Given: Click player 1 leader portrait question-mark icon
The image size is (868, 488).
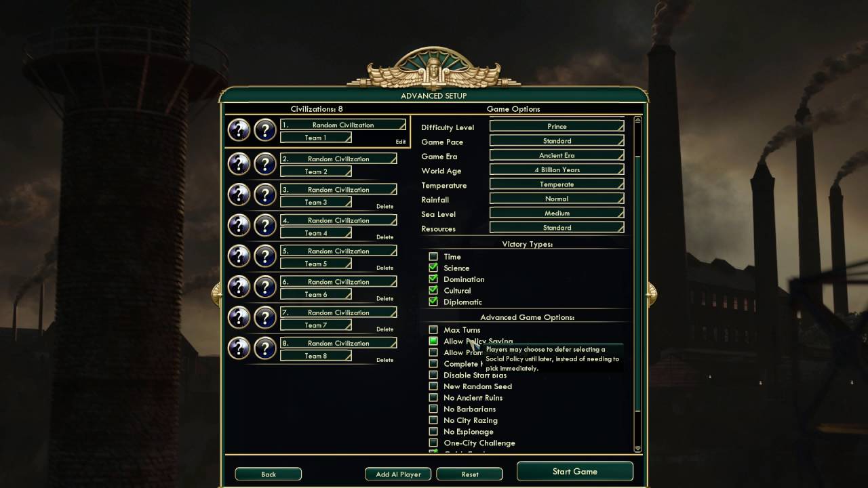Looking at the screenshot, I should click(239, 129).
